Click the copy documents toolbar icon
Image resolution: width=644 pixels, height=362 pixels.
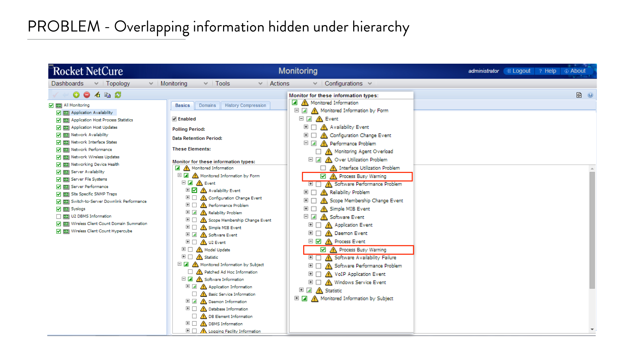(107, 95)
